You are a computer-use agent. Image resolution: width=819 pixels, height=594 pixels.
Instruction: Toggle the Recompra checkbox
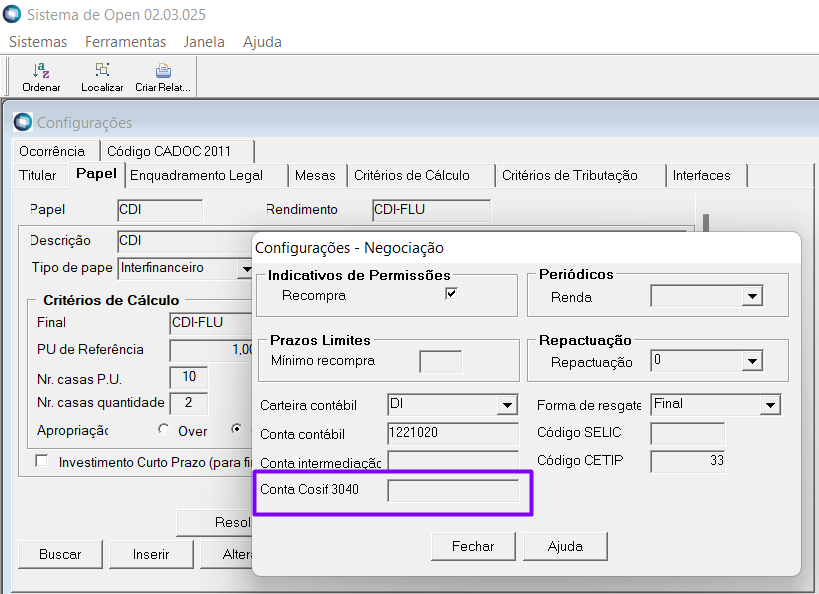451,295
